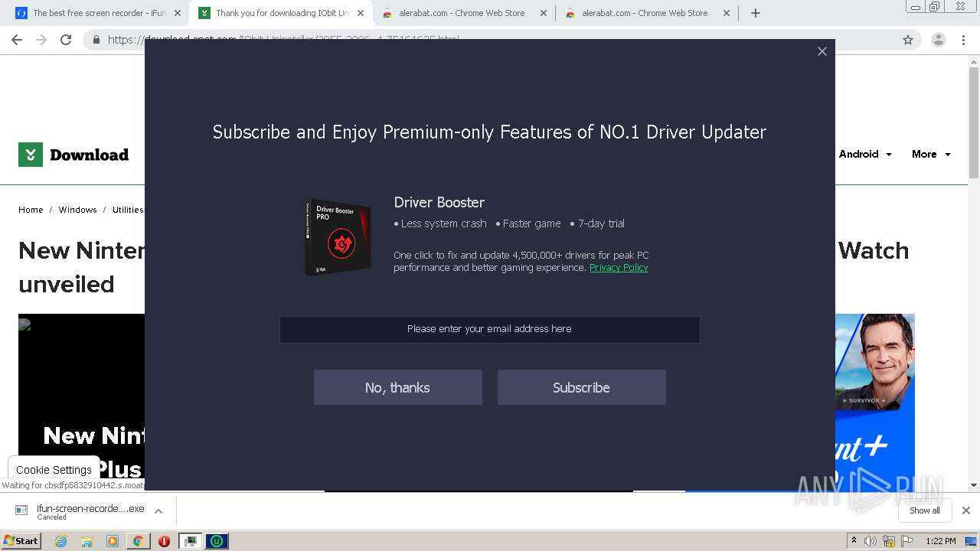The image size is (980, 551).
Task: Expand the Android menu dropdown
Action: 865,154
